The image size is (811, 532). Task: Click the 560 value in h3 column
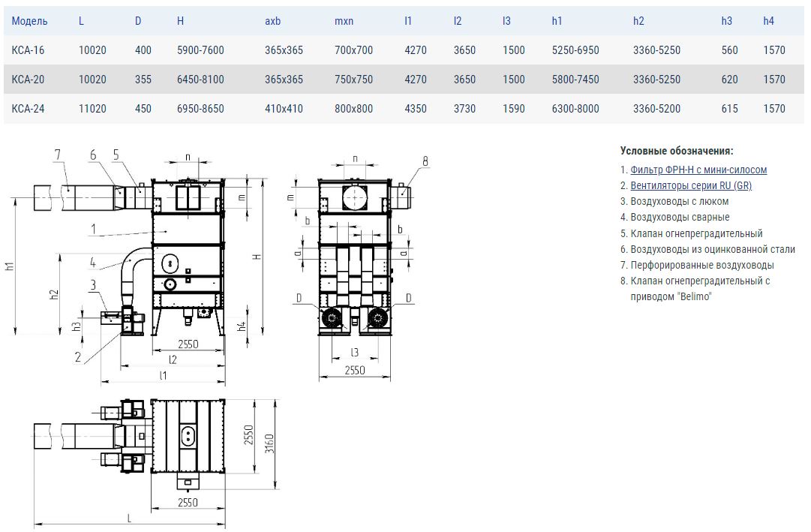pyautogui.click(x=730, y=50)
